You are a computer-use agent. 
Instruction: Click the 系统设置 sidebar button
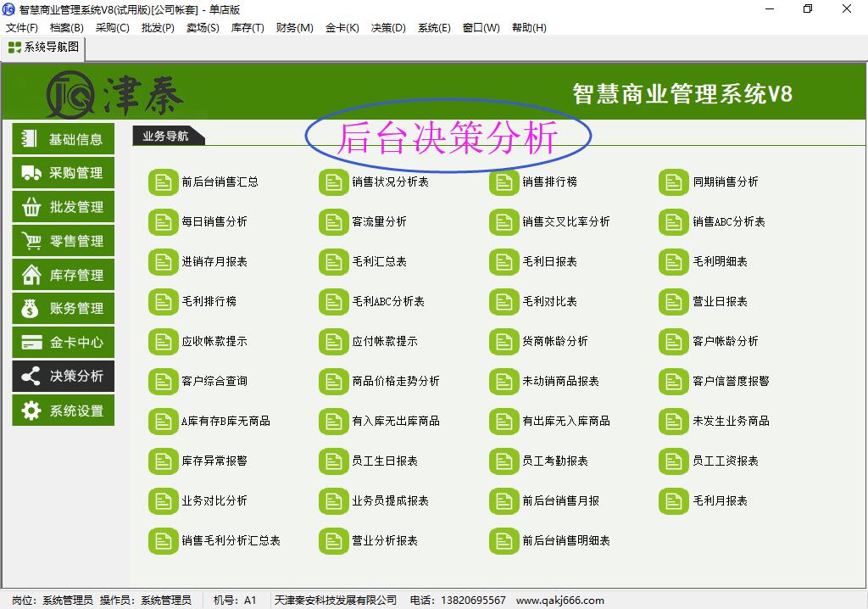(63, 411)
